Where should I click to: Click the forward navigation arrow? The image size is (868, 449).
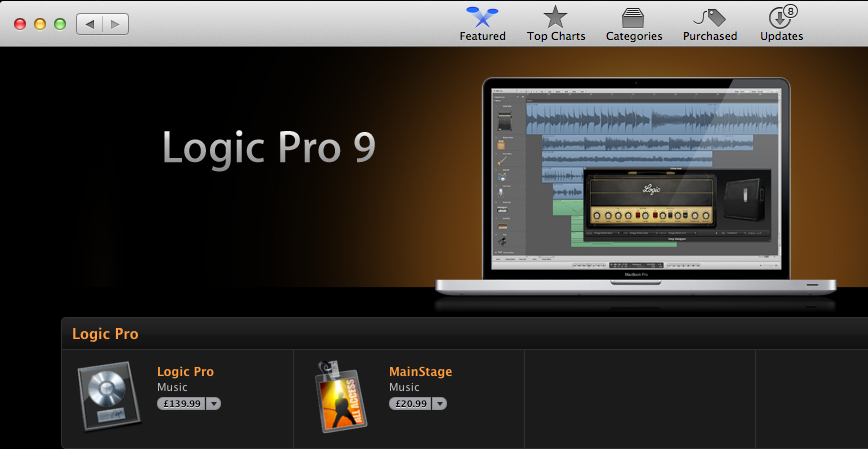pos(116,23)
